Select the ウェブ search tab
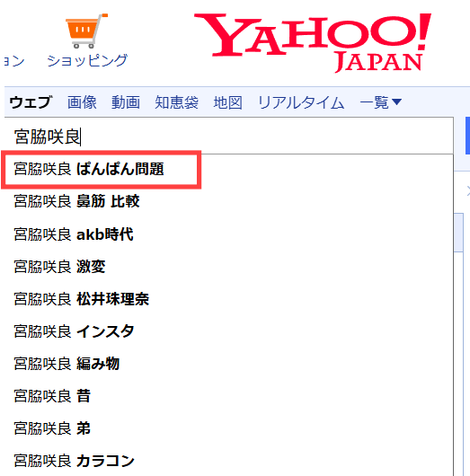Screen dimensions: 470x476 [x=31, y=102]
